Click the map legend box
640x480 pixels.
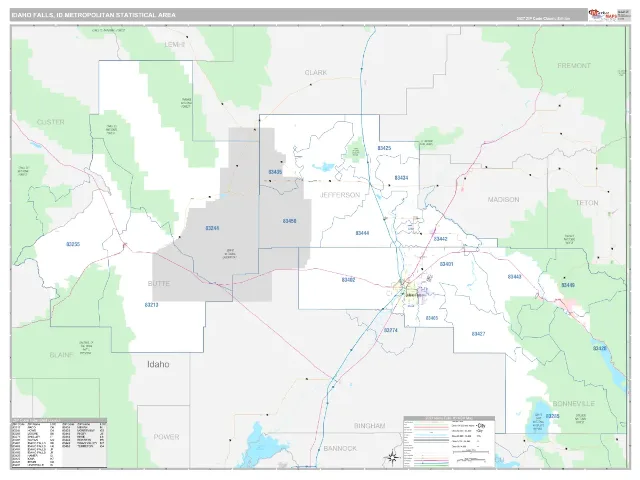pos(449,442)
